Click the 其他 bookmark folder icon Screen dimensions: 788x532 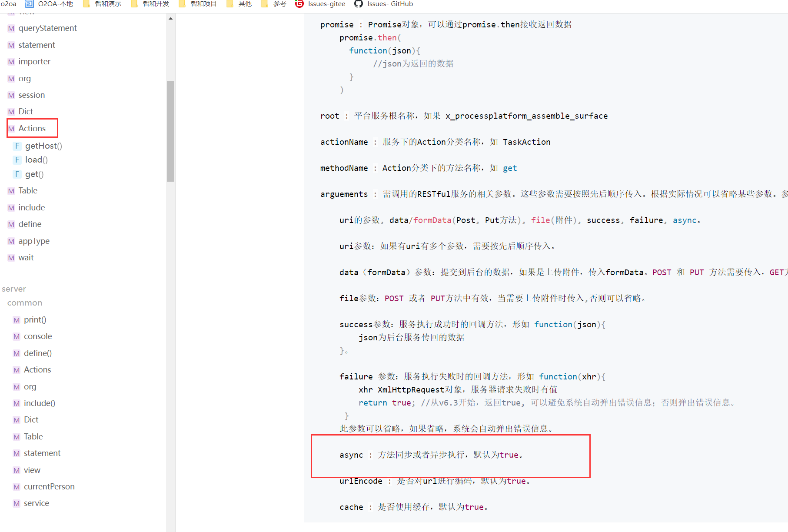click(x=229, y=4)
